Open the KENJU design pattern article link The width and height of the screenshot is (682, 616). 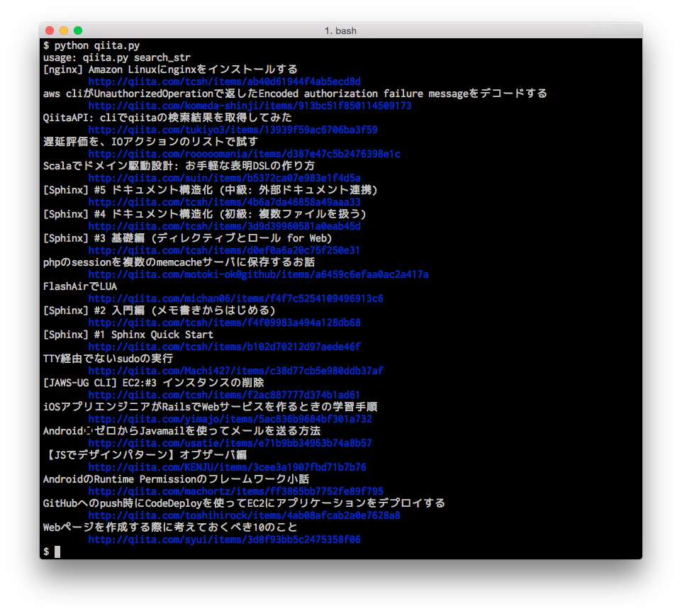(x=227, y=468)
